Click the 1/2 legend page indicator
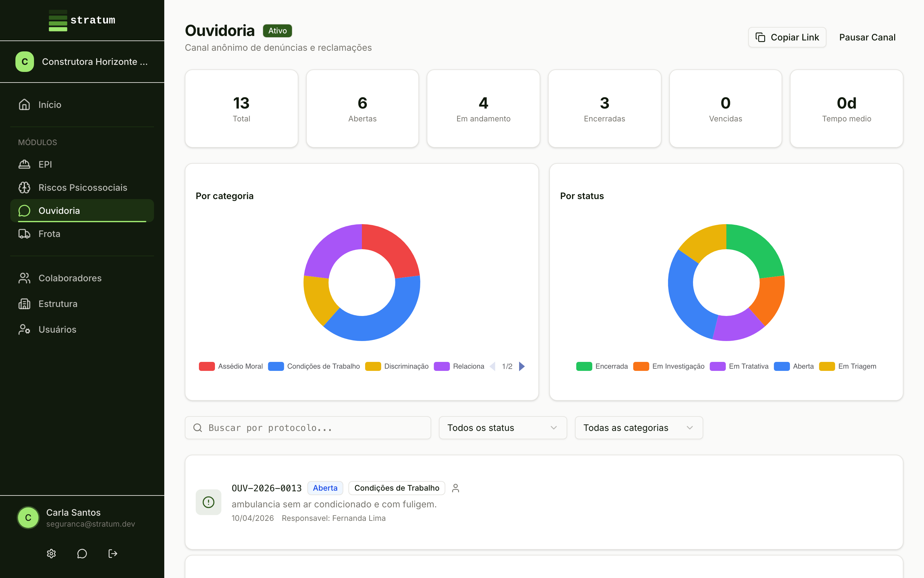The image size is (924, 578). (x=507, y=366)
